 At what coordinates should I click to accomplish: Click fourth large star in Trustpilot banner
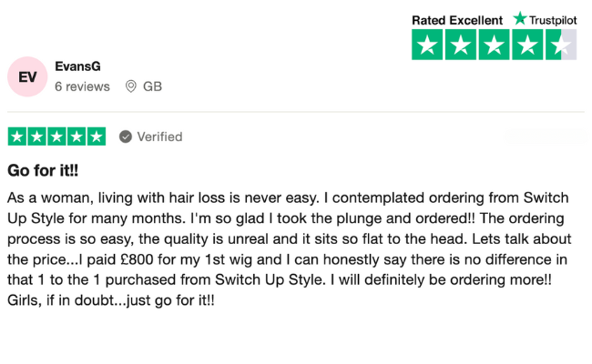pyautogui.click(x=528, y=45)
